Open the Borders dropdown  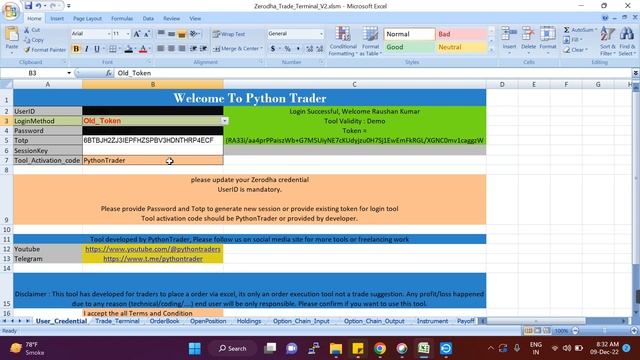(119, 49)
